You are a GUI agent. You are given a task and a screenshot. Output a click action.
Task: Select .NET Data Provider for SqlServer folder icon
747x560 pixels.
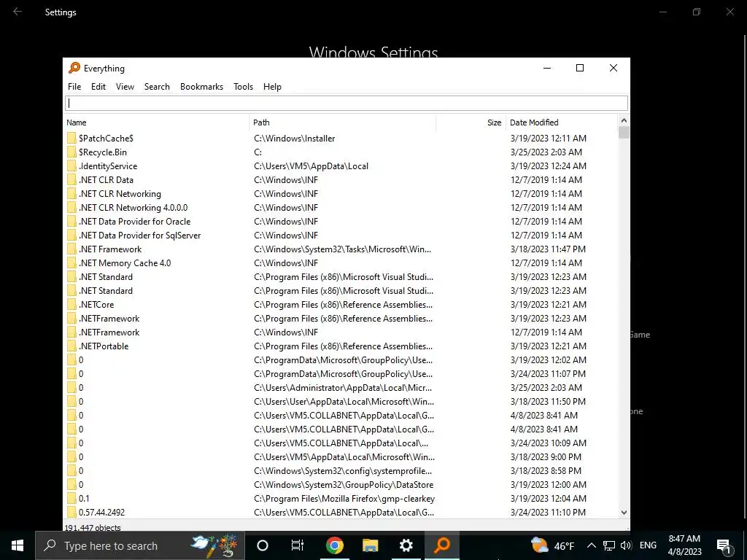(71, 236)
